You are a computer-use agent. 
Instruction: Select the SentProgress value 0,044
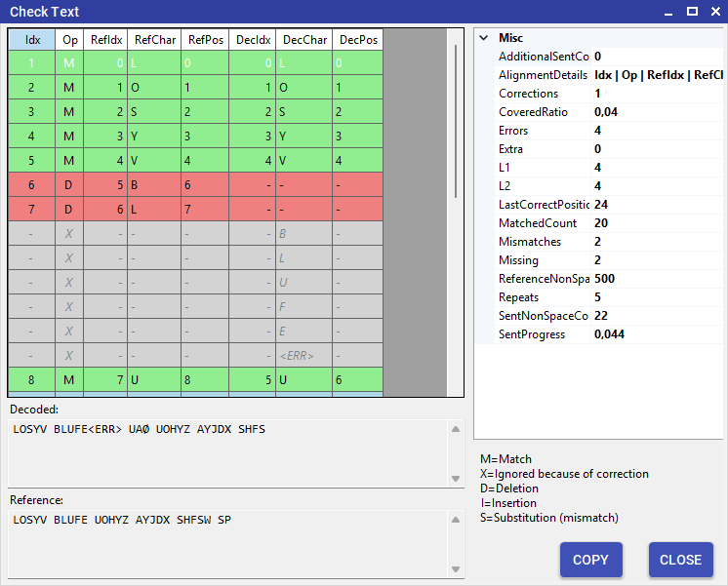coord(609,334)
